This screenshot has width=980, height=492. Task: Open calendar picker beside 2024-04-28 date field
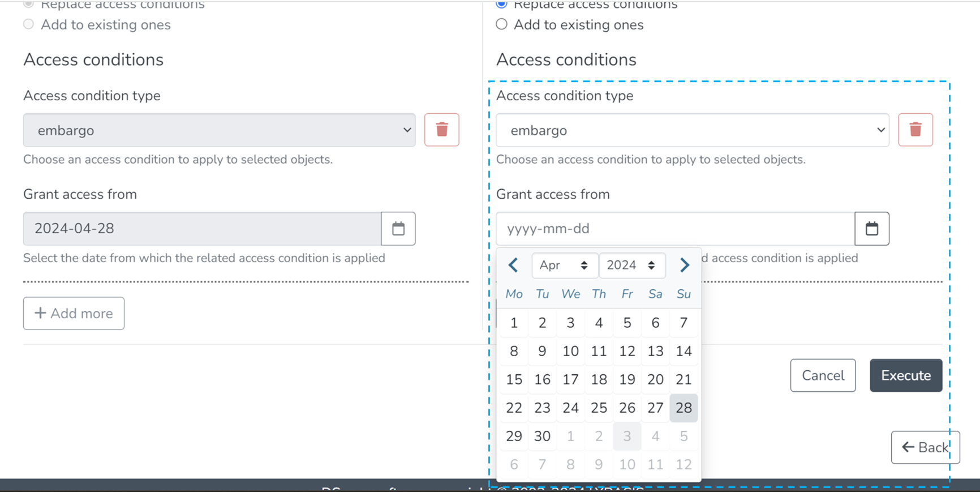pyautogui.click(x=398, y=229)
